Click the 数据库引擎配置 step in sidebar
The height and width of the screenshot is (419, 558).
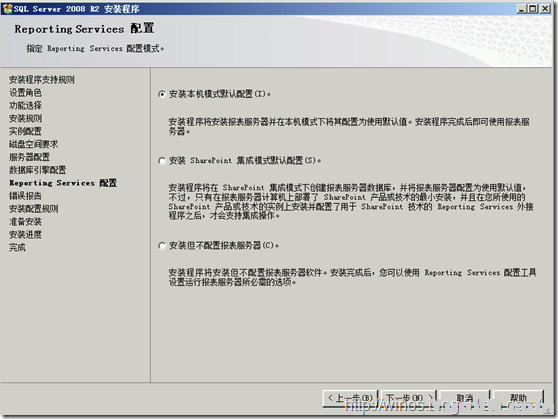(x=37, y=170)
